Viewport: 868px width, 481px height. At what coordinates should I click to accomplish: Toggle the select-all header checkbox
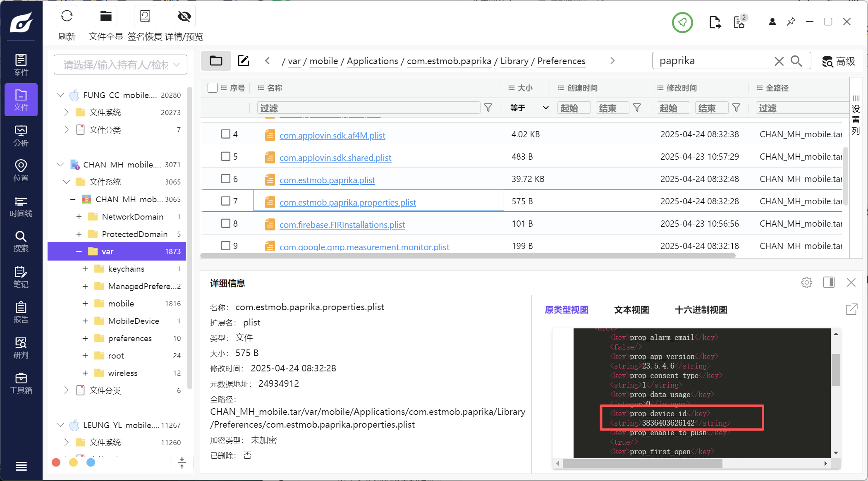click(213, 88)
